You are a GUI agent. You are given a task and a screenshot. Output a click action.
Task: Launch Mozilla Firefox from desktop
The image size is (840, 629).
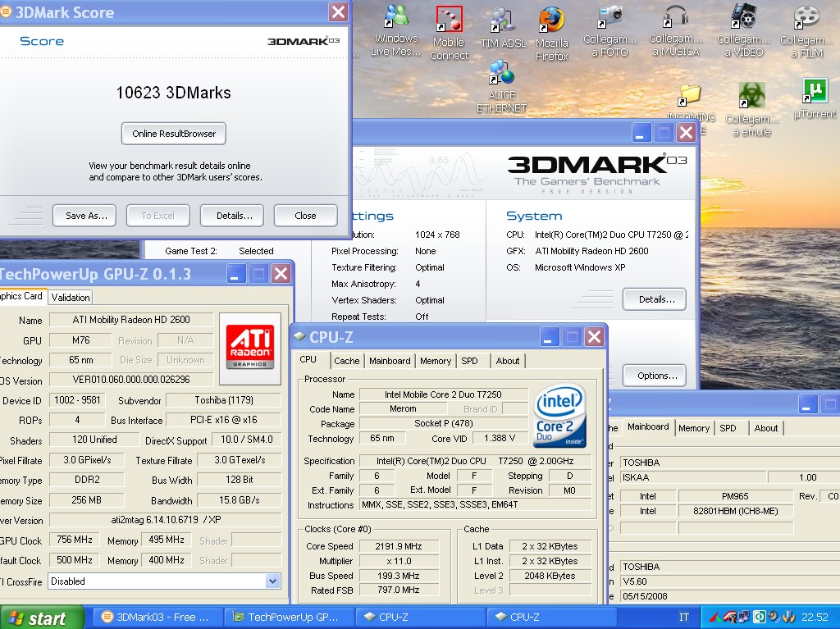[552, 34]
